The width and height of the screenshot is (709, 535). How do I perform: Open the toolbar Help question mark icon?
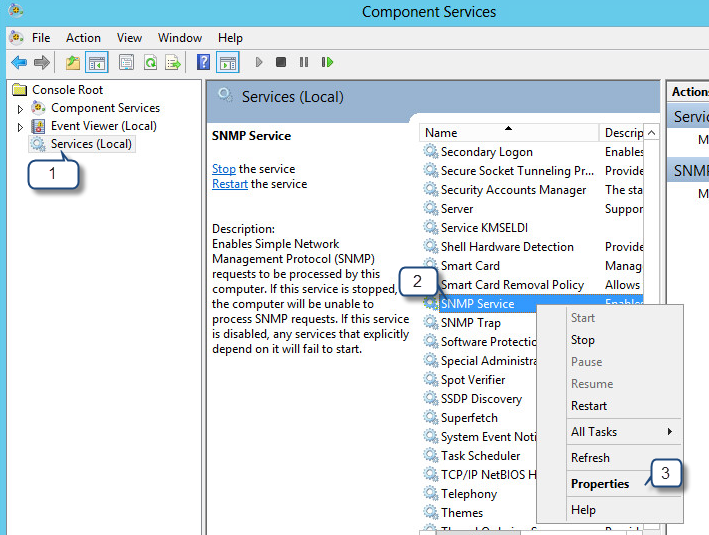[203, 62]
